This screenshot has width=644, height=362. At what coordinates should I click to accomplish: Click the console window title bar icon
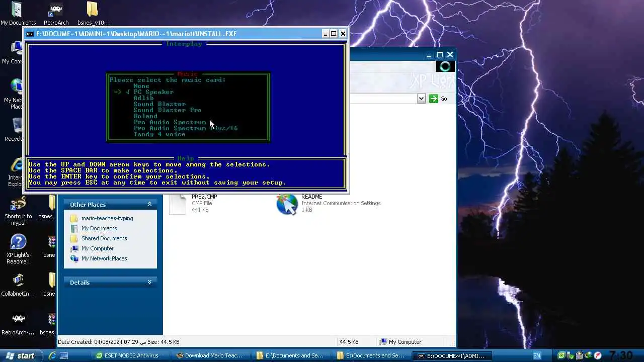[30, 34]
